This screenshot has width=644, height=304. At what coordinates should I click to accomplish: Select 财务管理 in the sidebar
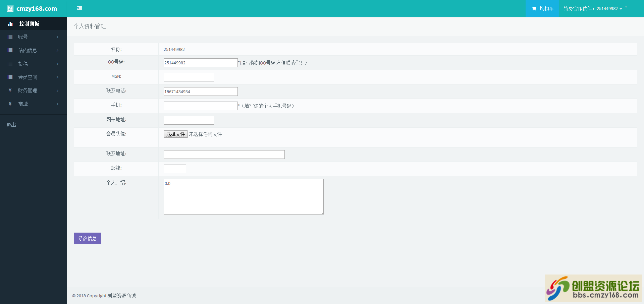coord(34,90)
